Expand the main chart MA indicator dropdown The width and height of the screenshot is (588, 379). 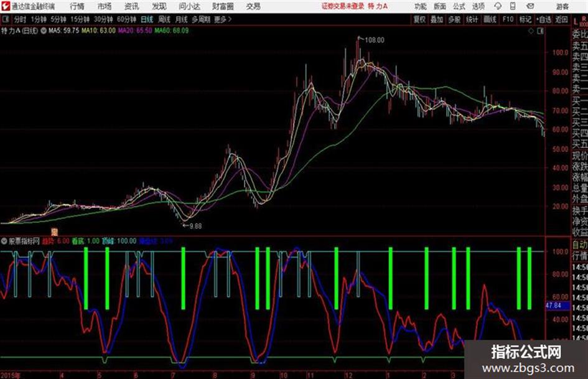click(44, 30)
